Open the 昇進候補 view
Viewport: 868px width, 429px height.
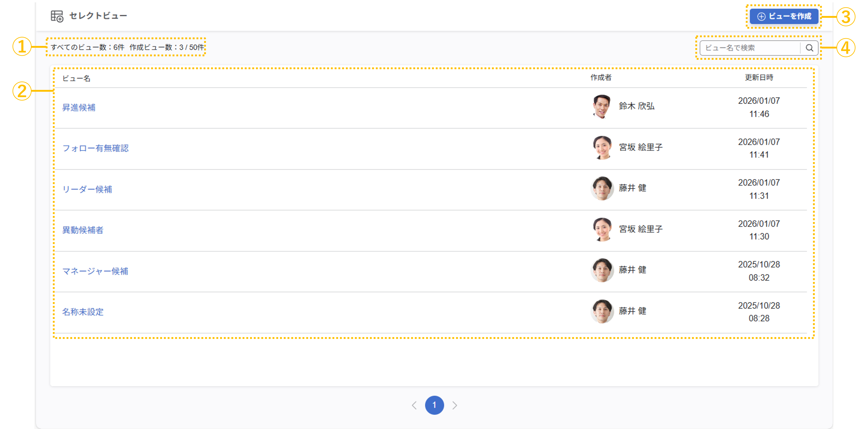79,108
